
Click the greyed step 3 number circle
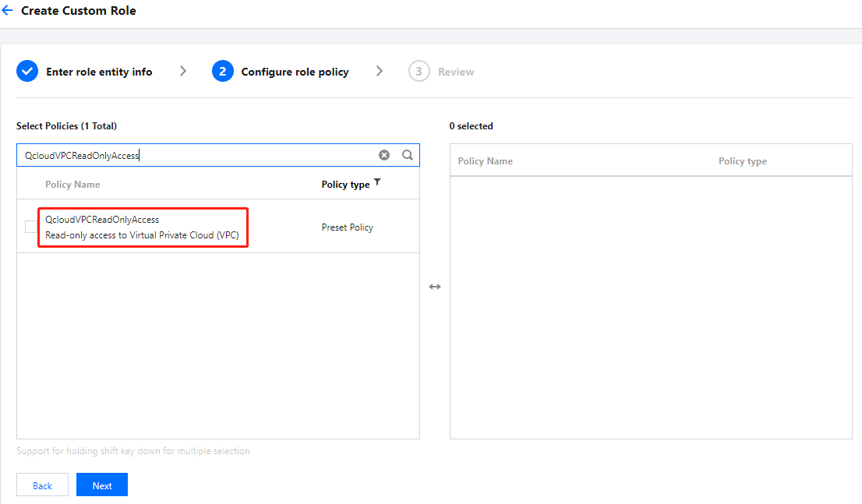point(419,72)
